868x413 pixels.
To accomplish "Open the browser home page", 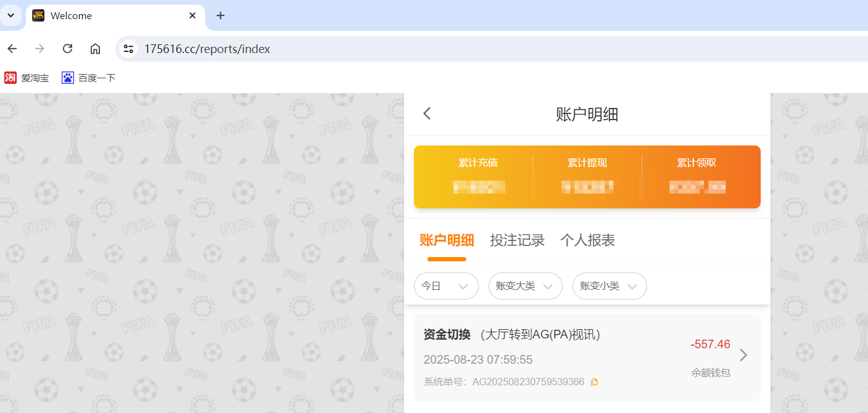I will 95,48.
